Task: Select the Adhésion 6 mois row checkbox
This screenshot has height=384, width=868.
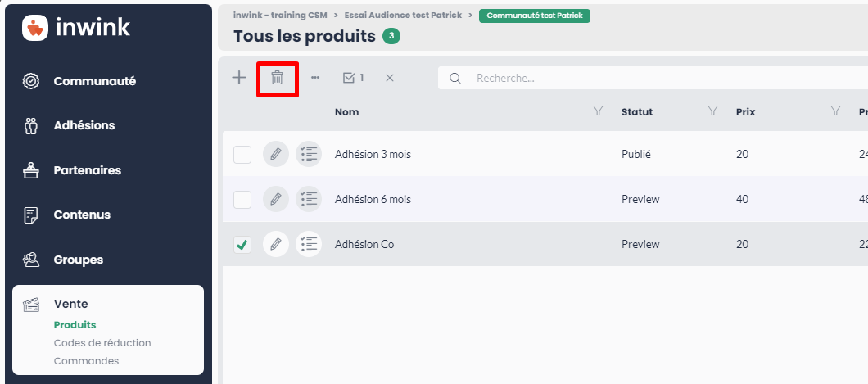Action: click(x=242, y=200)
